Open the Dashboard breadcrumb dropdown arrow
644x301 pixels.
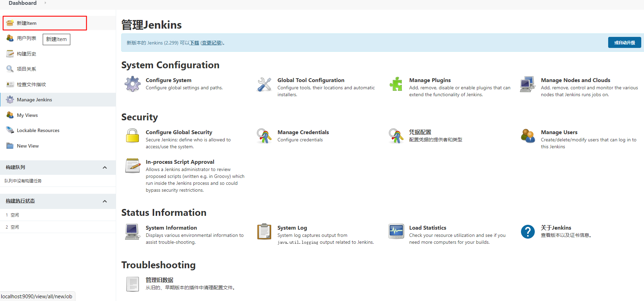pyautogui.click(x=45, y=3)
